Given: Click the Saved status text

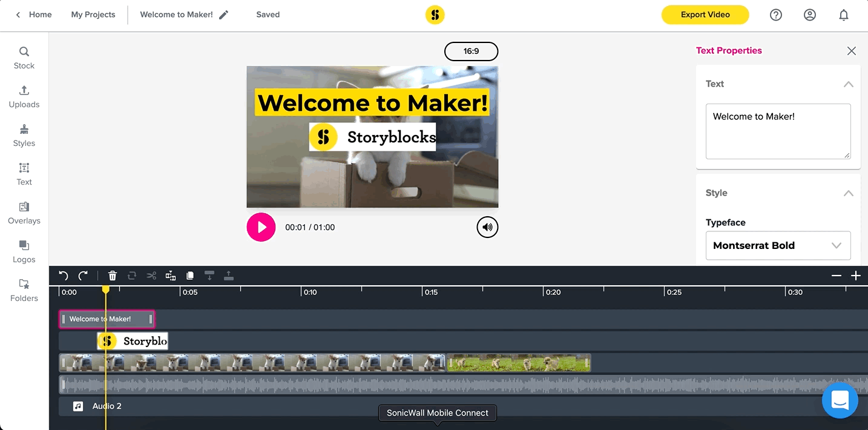Looking at the screenshot, I should pyautogui.click(x=268, y=15).
